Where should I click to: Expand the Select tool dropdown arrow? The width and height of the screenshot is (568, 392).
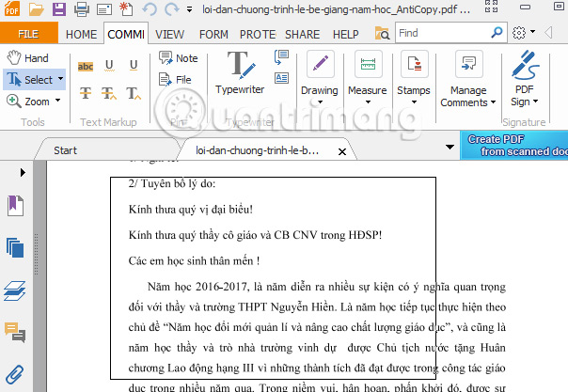tap(60, 79)
